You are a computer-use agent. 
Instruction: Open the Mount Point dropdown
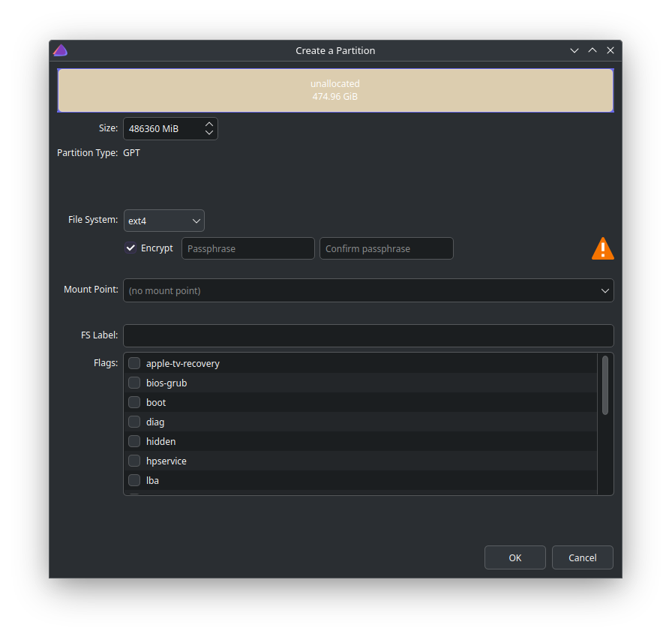tap(368, 290)
